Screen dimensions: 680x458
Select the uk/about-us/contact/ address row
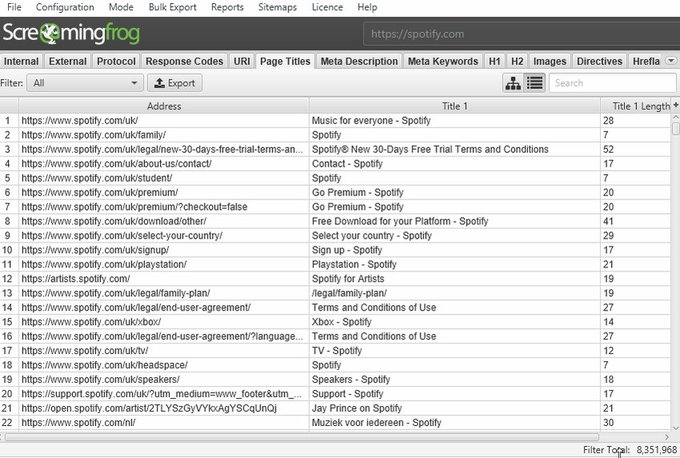click(164, 164)
